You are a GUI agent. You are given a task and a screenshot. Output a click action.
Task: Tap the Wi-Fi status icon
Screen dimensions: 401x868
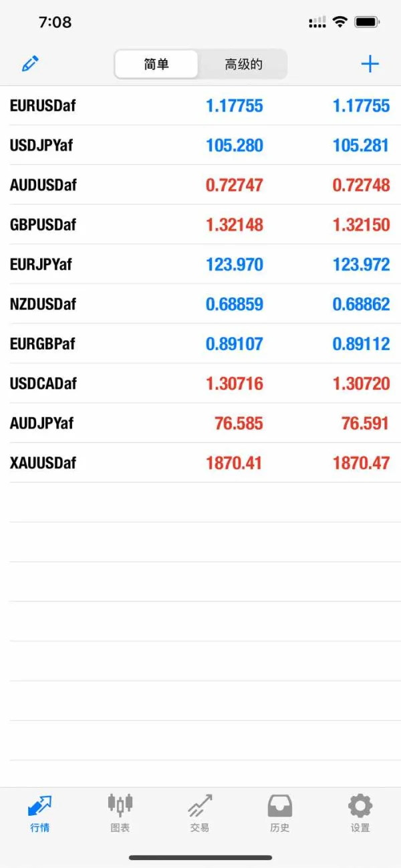click(340, 22)
